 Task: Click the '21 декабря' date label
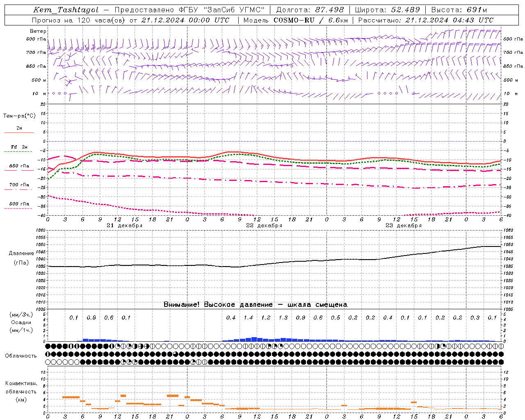click(125, 226)
